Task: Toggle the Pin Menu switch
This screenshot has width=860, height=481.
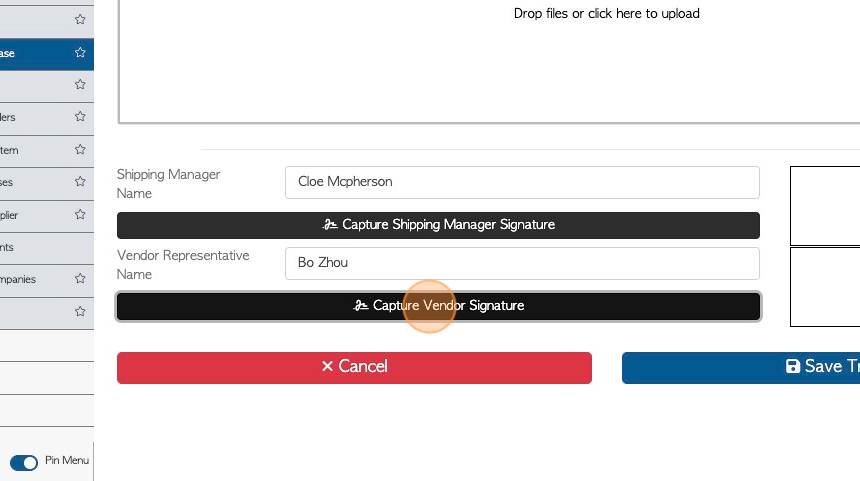Action: [24, 462]
